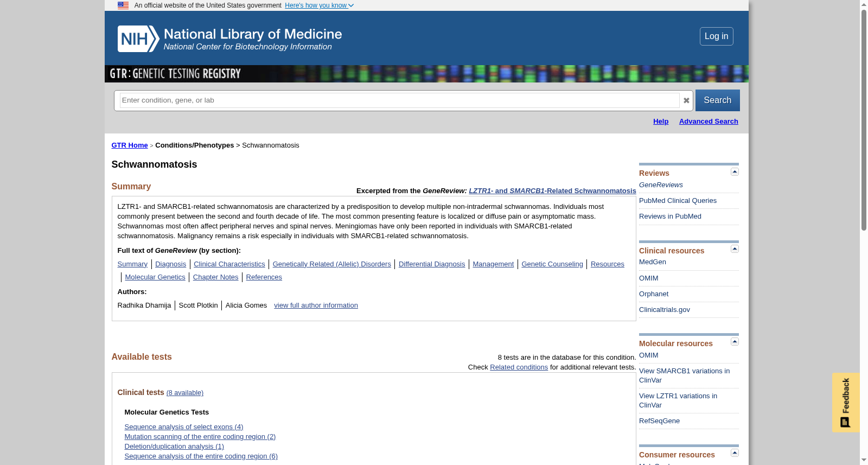Click the scrollbar down arrow

[864, 461]
